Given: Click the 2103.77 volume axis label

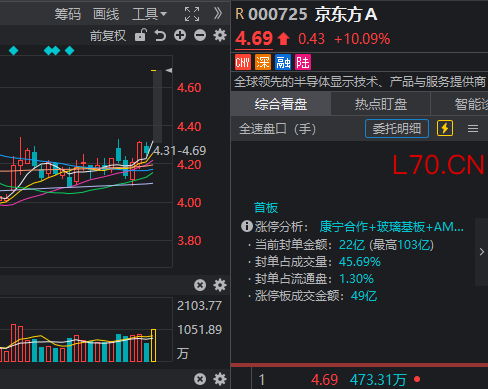Looking at the screenshot, I should click(199, 306).
